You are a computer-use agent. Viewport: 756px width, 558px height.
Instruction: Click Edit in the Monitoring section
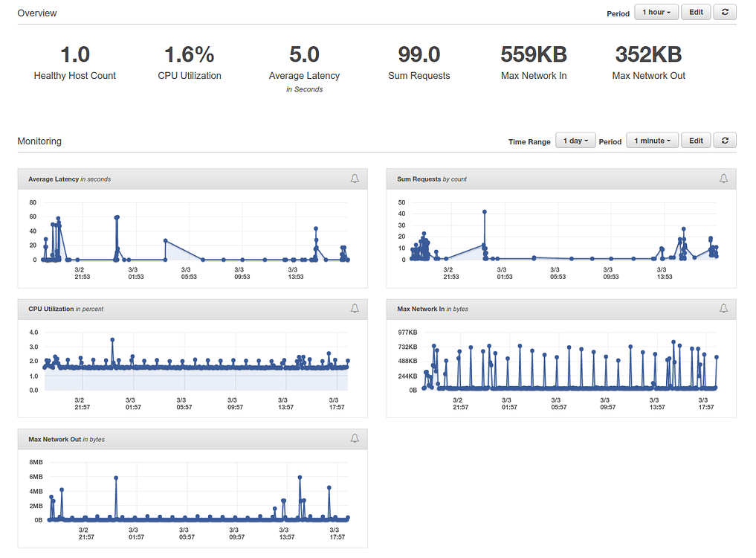click(695, 140)
